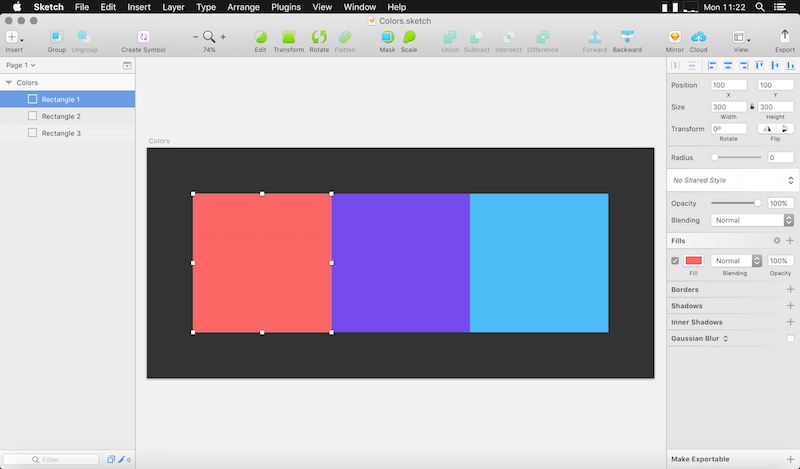
Task: Open the Layer menu
Action: pos(173,7)
